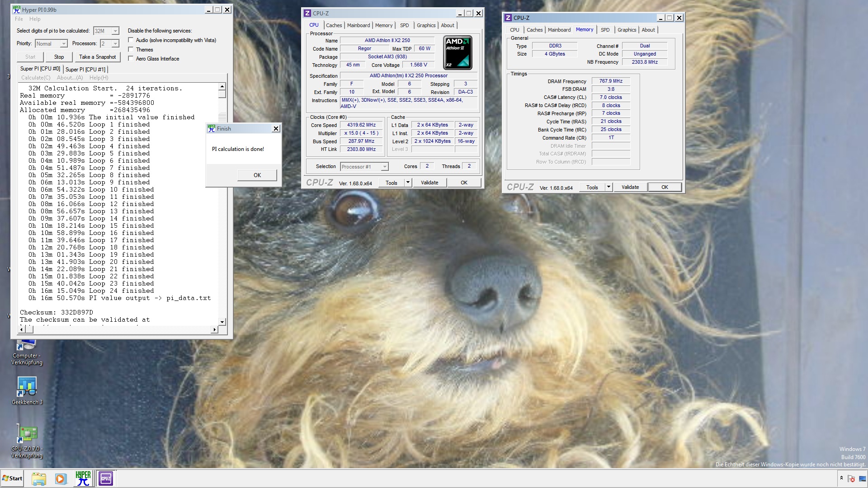868x488 pixels.
Task: Switch to Super PI [CPU #1] tab
Action: 85,69
